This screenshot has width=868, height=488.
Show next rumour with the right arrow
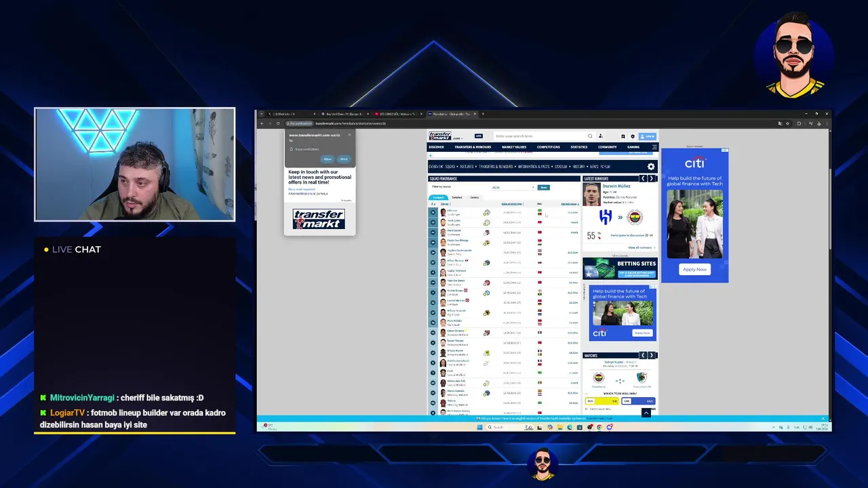point(652,178)
